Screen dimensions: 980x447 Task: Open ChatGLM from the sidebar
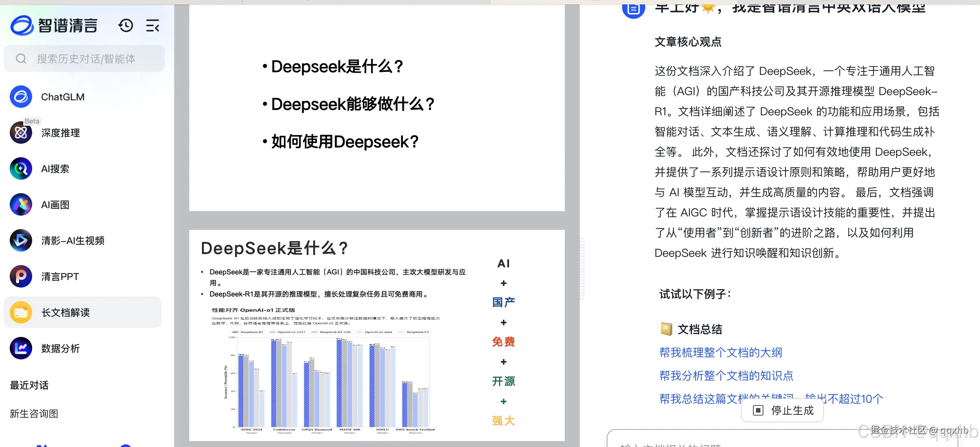(62, 96)
